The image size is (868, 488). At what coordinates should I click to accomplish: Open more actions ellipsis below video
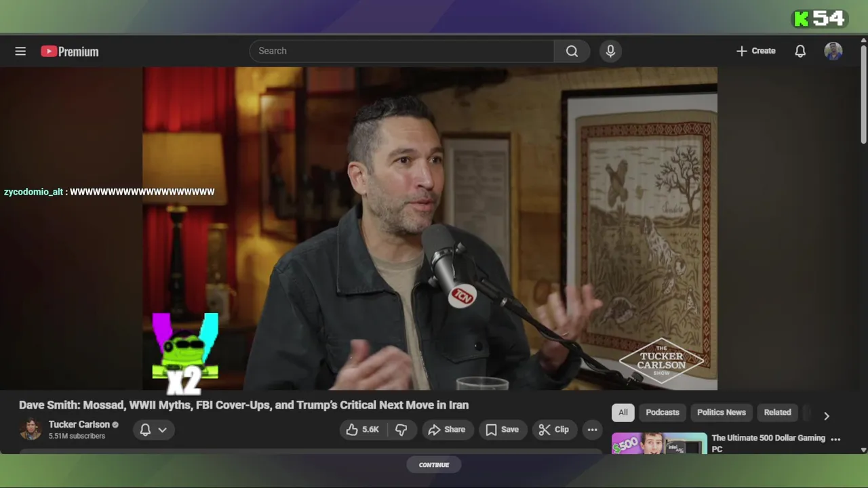592,430
